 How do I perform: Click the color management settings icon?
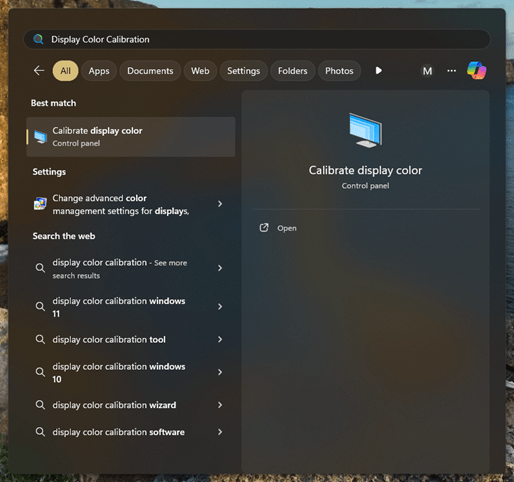[x=40, y=204]
